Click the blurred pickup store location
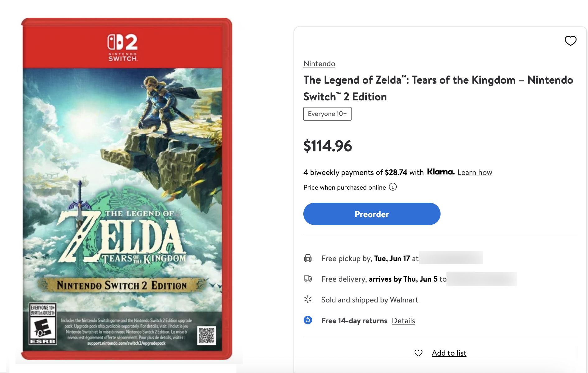 451,258
